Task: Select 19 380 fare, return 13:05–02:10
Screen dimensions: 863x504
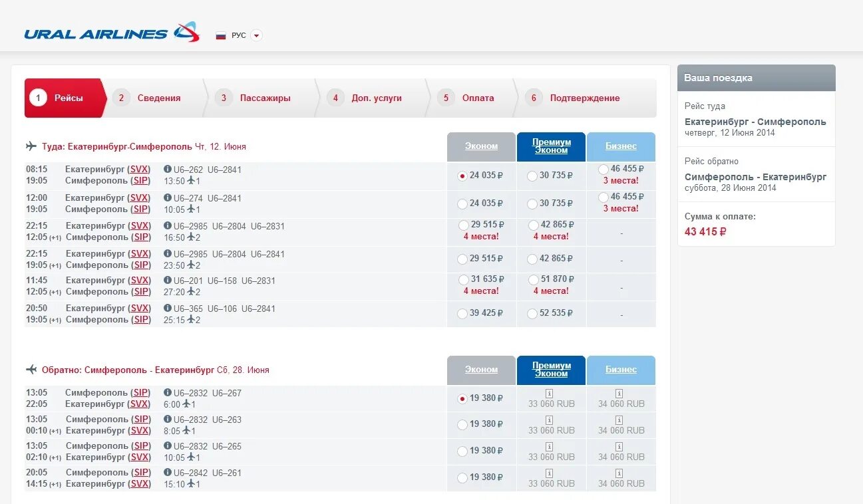Action: [462, 451]
